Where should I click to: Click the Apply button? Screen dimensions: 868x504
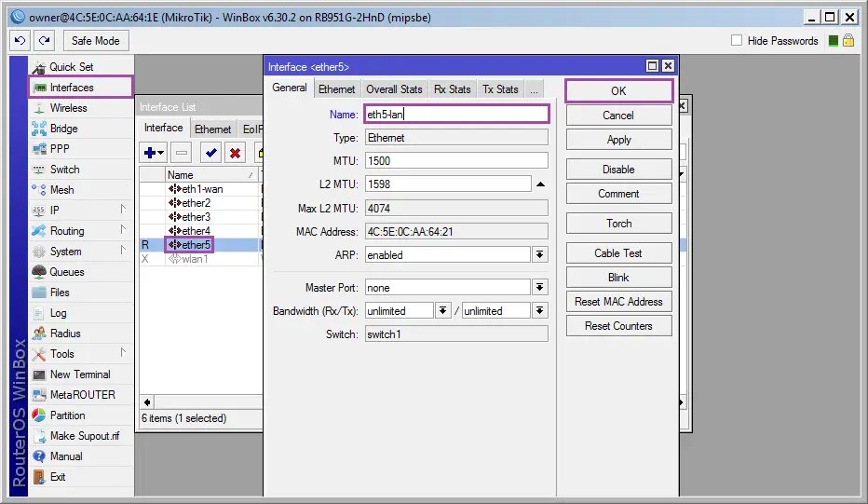point(619,140)
